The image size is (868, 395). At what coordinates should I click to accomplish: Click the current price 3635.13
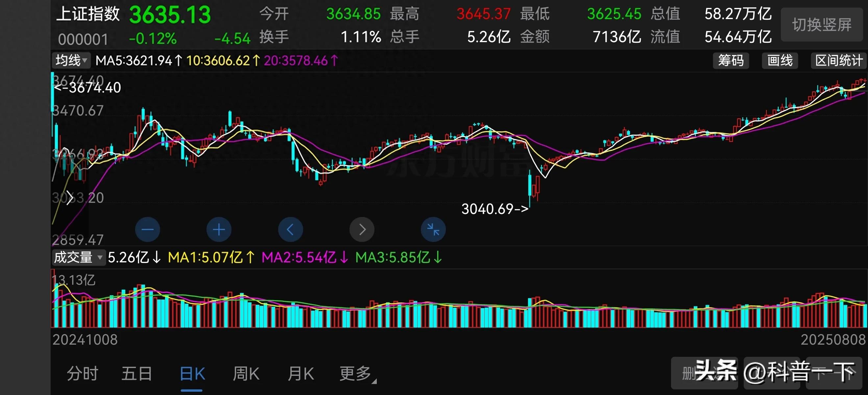click(x=170, y=15)
